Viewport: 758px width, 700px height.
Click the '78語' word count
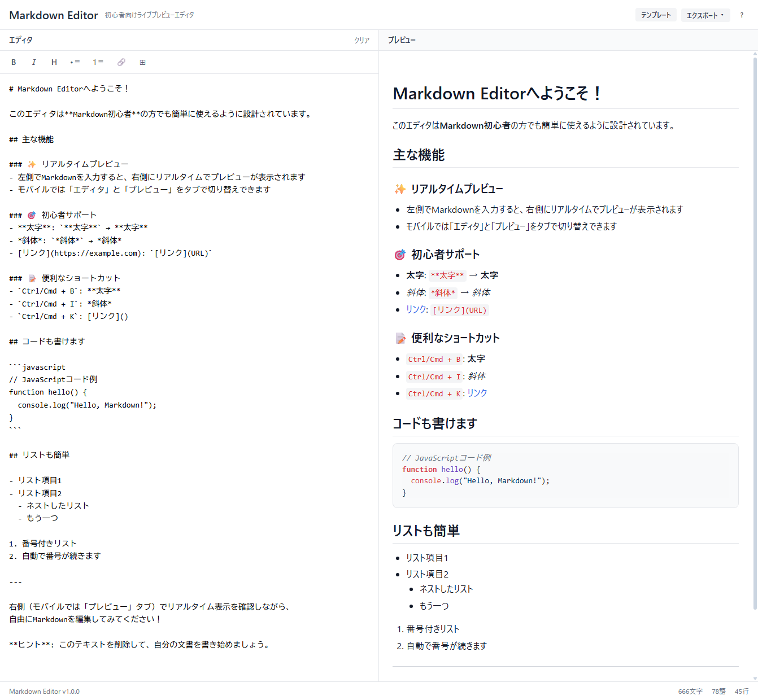pyautogui.click(x=718, y=692)
